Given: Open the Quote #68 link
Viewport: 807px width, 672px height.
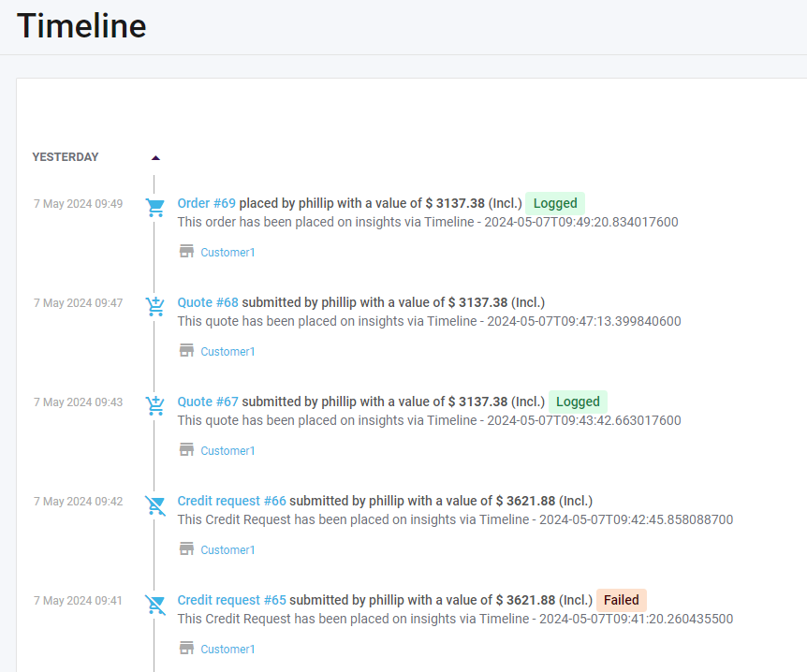Looking at the screenshot, I should coord(208,302).
